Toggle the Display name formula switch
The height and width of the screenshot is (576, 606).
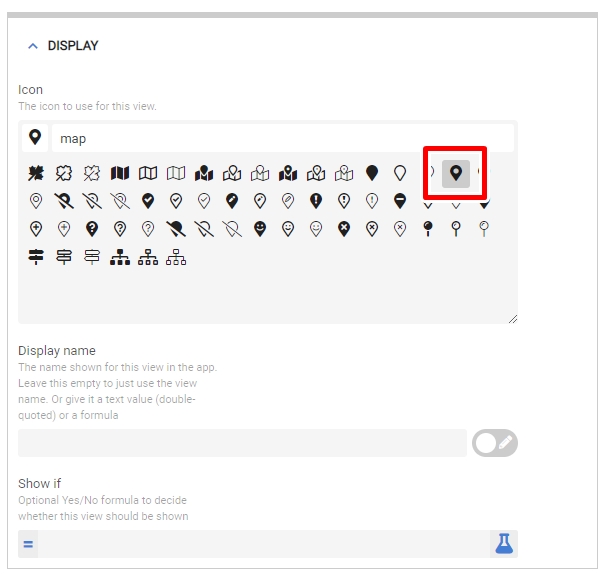coord(495,443)
